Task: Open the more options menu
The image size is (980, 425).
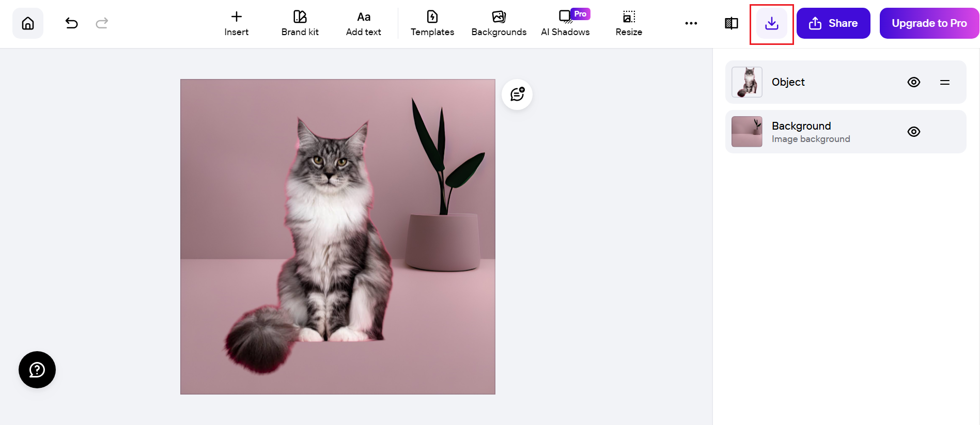Action: pos(691,23)
